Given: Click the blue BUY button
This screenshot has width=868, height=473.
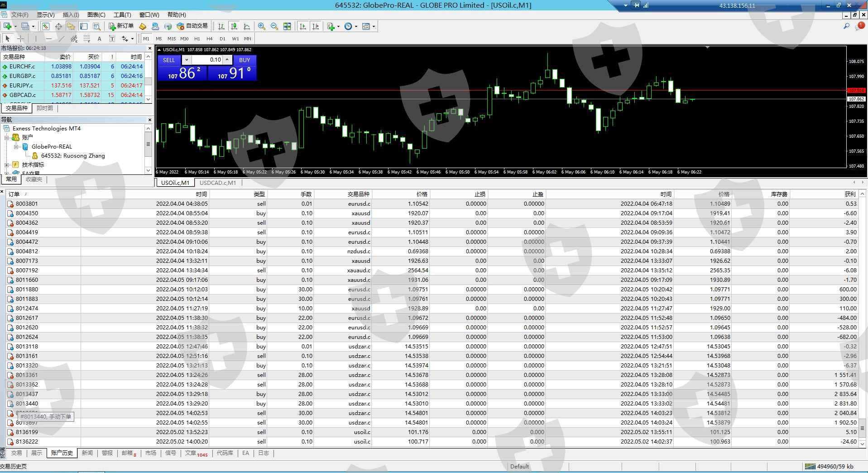Looking at the screenshot, I should [245, 60].
